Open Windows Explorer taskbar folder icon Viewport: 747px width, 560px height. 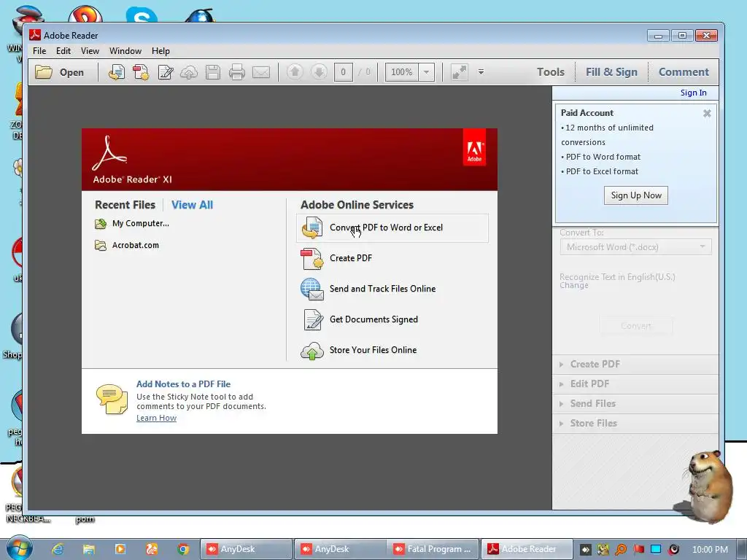[x=88, y=549]
